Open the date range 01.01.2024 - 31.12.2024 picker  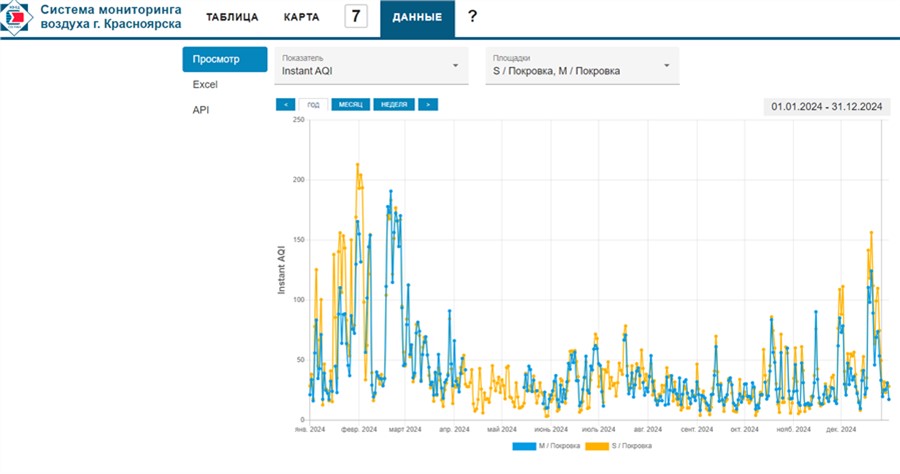click(x=825, y=106)
